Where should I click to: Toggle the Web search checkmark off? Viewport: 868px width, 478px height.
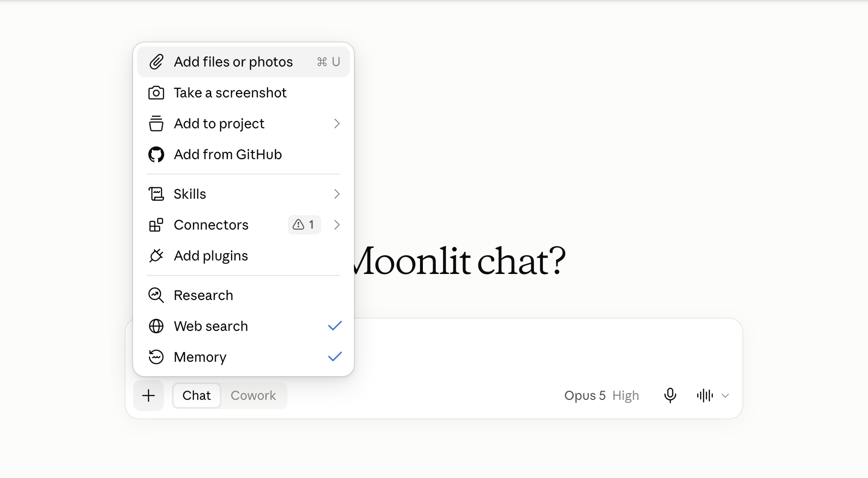coord(335,326)
